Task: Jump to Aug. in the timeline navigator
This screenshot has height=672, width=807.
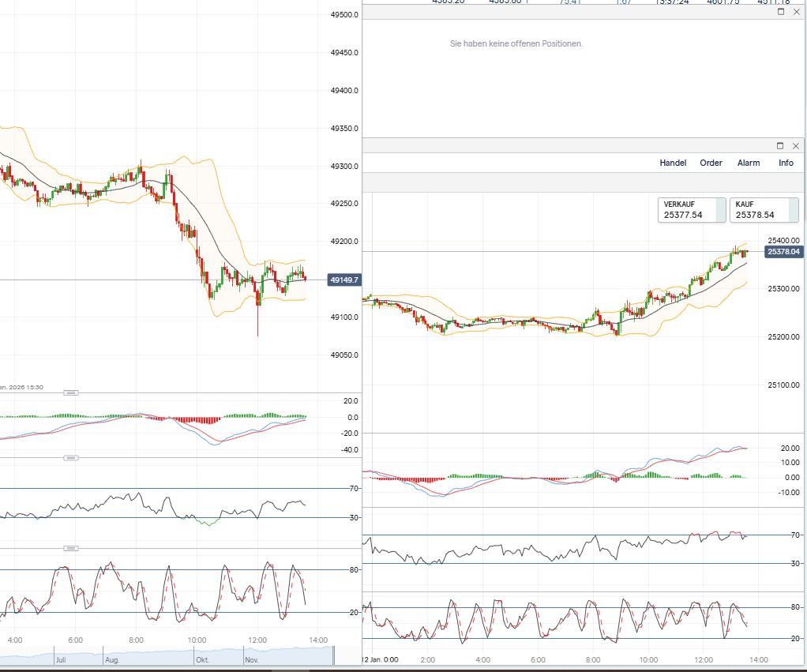Action: click(x=112, y=658)
